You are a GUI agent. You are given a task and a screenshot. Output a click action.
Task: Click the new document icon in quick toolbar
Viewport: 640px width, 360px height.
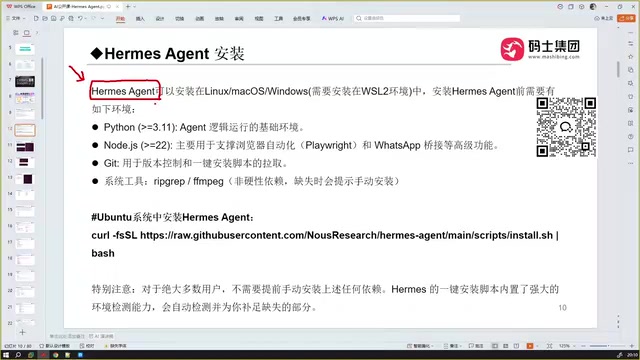tap(36, 18)
